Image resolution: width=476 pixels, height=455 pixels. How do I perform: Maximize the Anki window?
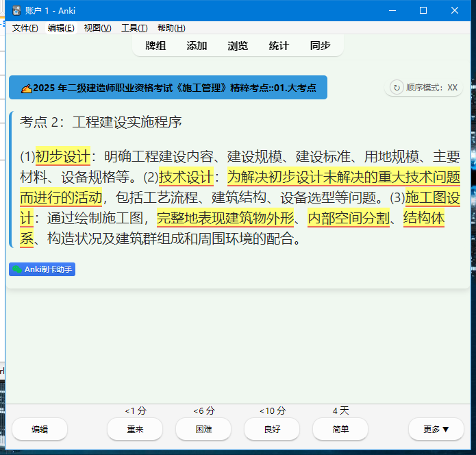click(x=423, y=11)
